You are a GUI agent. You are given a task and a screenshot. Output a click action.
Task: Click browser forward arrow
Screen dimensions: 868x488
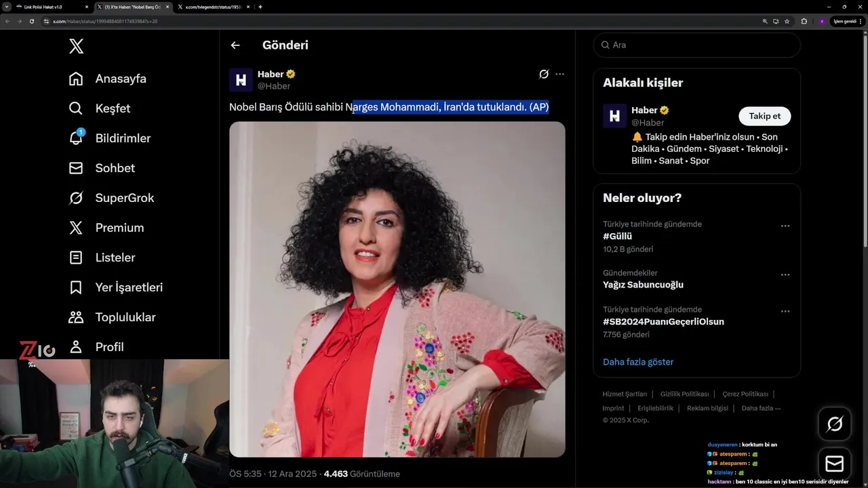pyautogui.click(x=20, y=21)
